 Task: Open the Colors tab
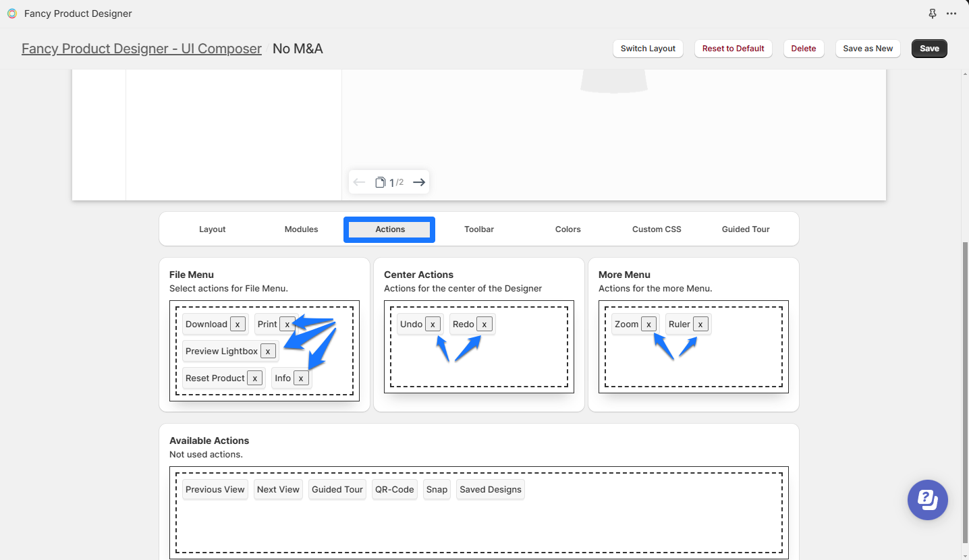[x=568, y=229]
